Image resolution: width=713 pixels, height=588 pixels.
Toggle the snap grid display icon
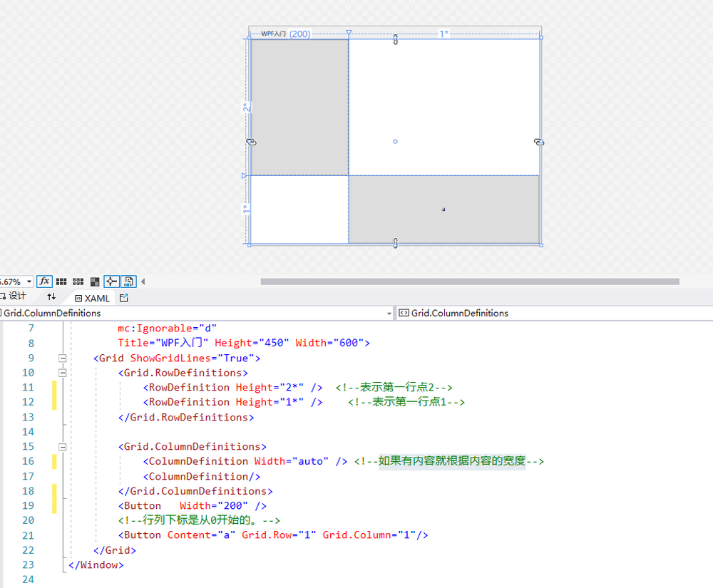click(x=61, y=282)
